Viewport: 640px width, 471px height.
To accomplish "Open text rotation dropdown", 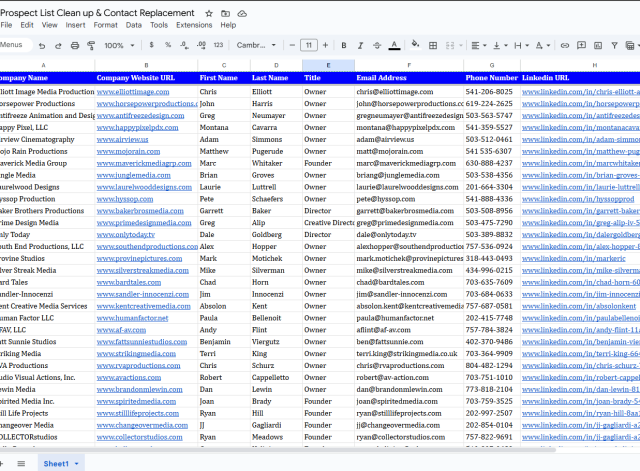I will [543, 45].
